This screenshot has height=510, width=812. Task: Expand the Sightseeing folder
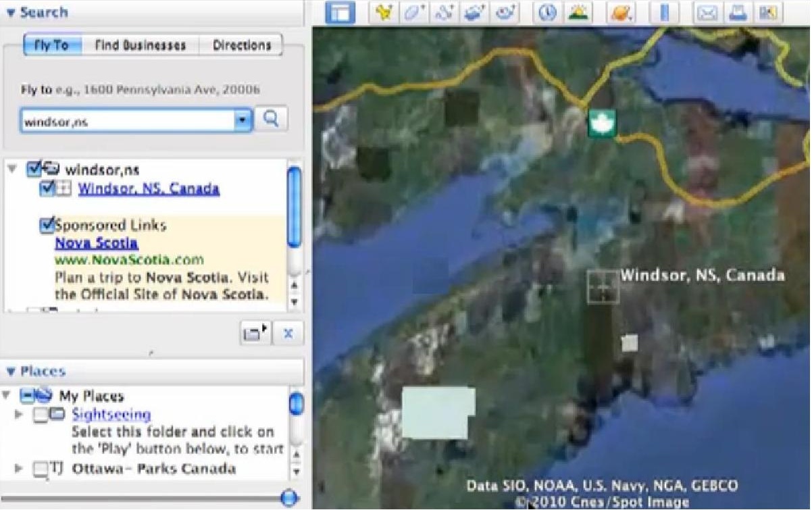click(19, 414)
